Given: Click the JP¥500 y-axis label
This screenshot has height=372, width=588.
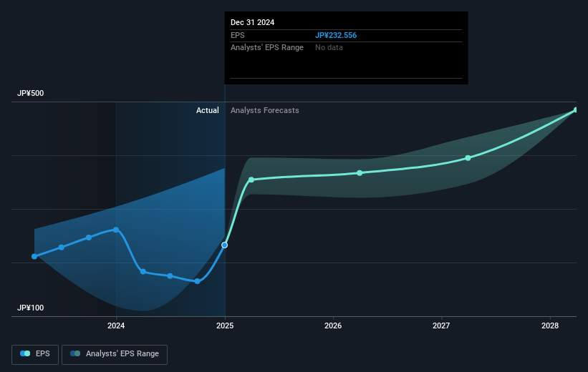Looking at the screenshot, I should [x=30, y=93].
